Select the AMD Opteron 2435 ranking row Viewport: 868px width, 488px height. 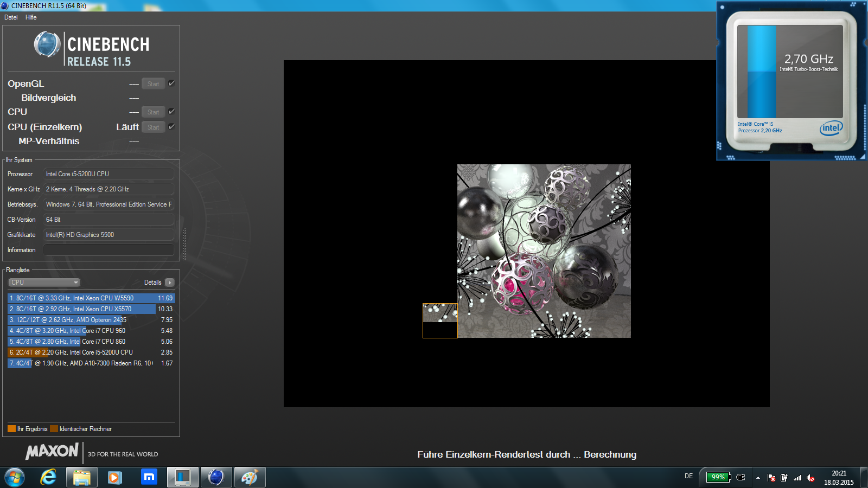(91, 320)
